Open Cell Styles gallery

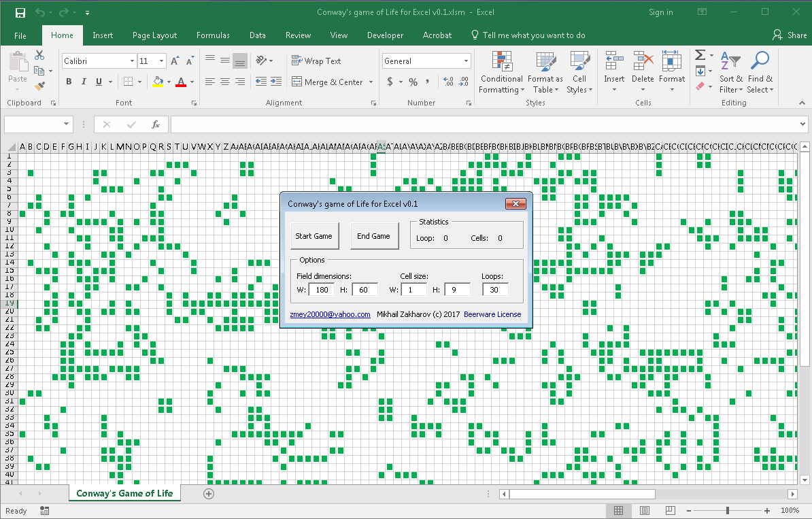click(579, 73)
